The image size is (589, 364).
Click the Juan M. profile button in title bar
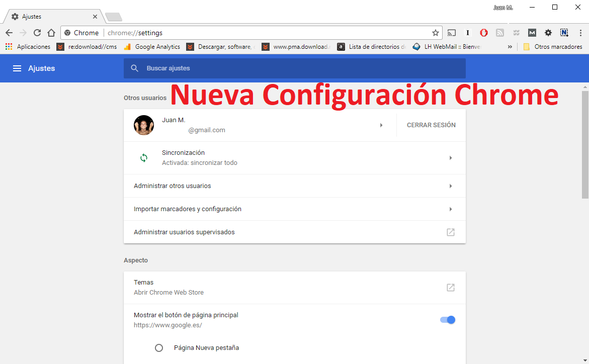[x=503, y=8]
